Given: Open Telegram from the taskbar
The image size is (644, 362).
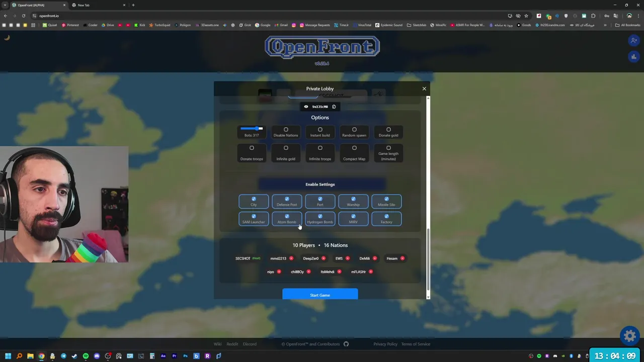Looking at the screenshot, I should (x=63, y=356).
